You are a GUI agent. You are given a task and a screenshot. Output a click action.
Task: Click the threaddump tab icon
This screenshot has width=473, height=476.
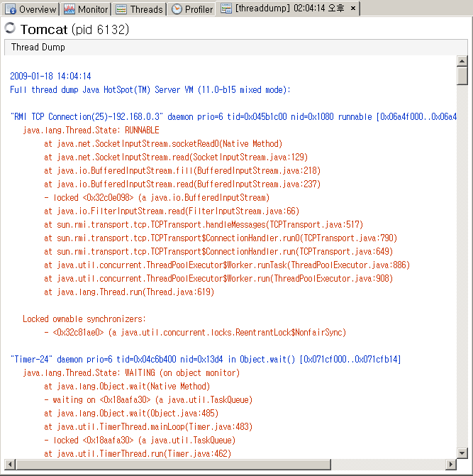pos(226,9)
